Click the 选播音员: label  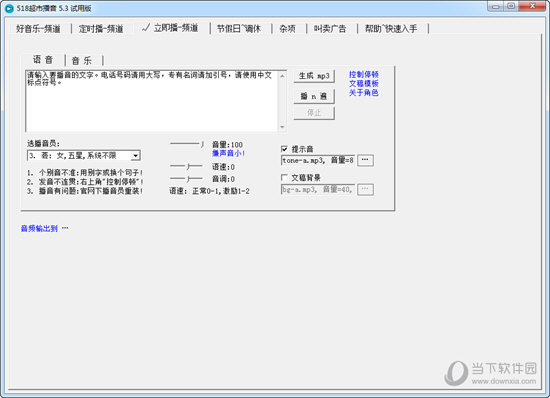click(x=43, y=143)
